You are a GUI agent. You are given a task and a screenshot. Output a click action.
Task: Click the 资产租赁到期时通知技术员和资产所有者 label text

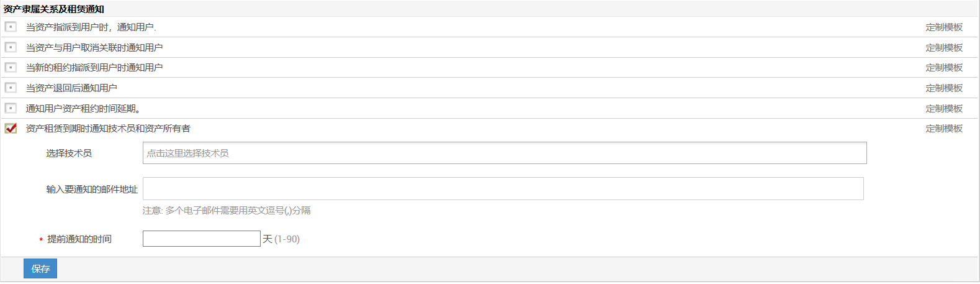point(108,129)
